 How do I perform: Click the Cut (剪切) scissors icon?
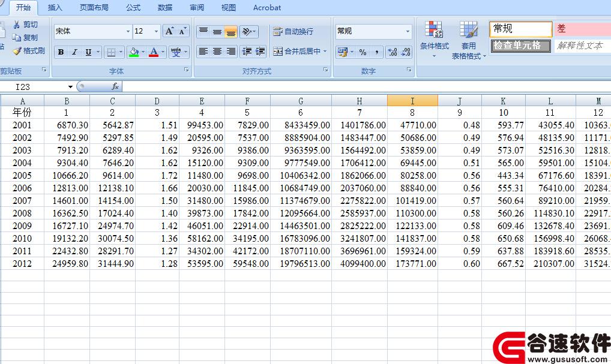point(16,25)
